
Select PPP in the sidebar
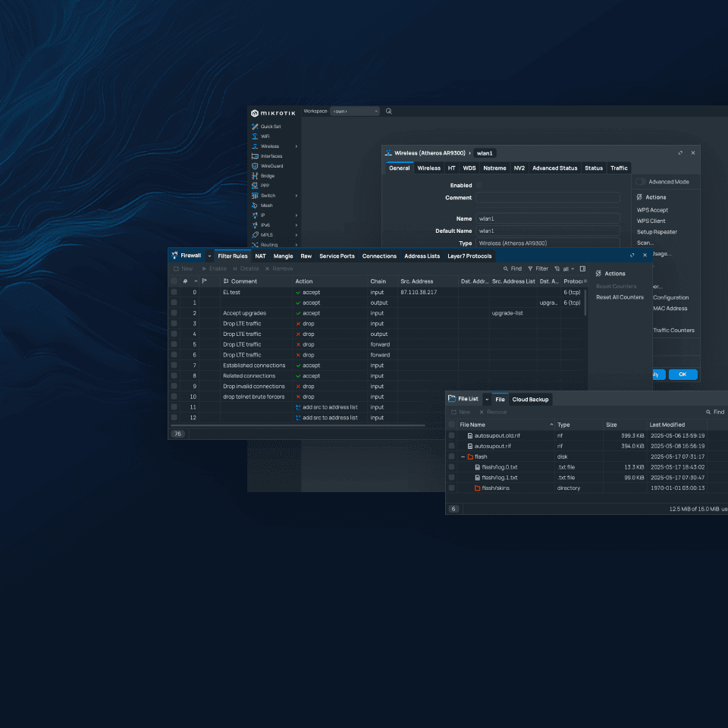[265, 185]
